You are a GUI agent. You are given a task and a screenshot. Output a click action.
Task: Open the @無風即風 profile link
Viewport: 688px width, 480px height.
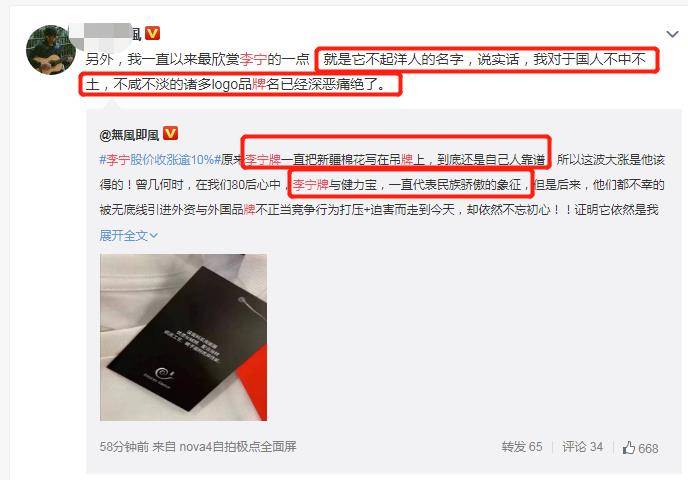coord(129,135)
